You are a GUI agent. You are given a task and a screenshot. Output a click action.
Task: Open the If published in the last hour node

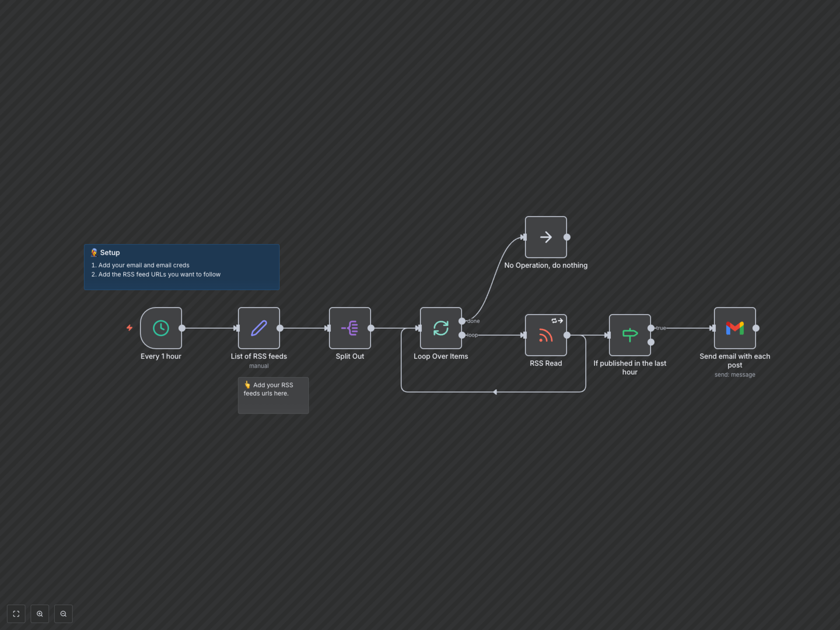click(630, 335)
